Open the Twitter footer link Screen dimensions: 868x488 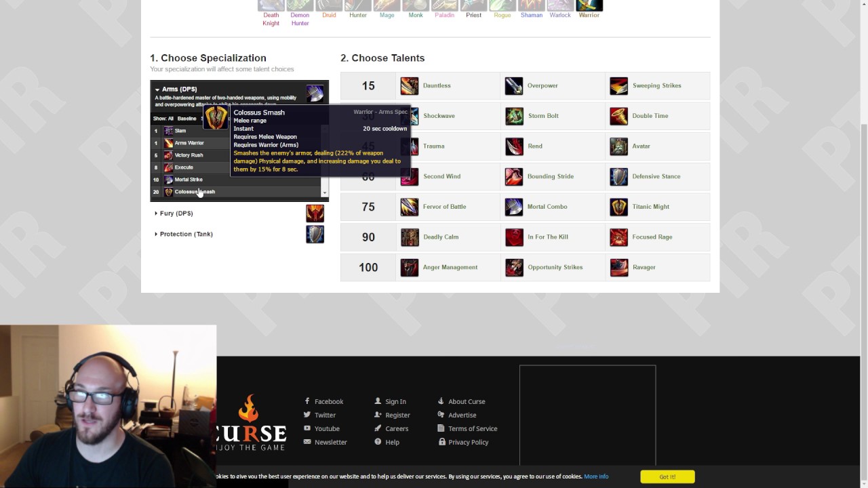tap(325, 415)
